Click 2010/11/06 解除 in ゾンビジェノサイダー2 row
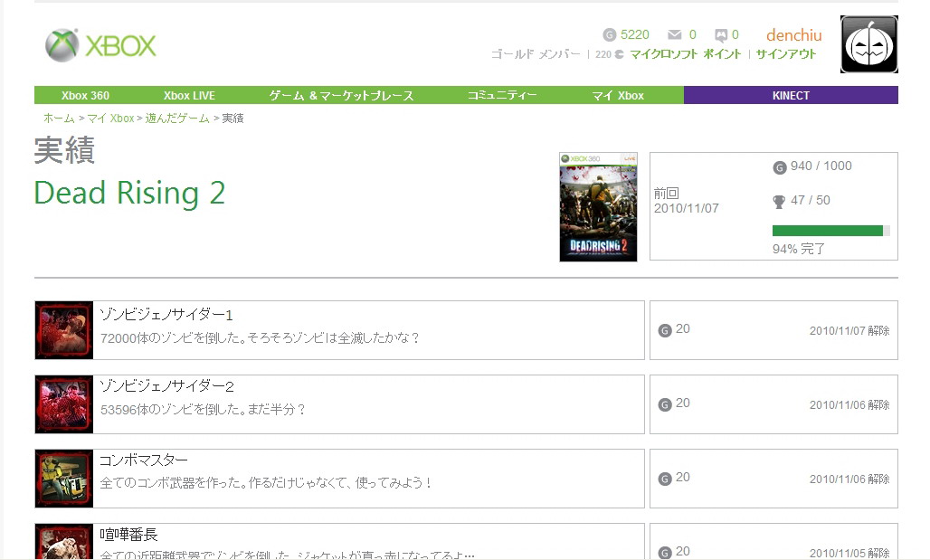 click(x=849, y=404)
